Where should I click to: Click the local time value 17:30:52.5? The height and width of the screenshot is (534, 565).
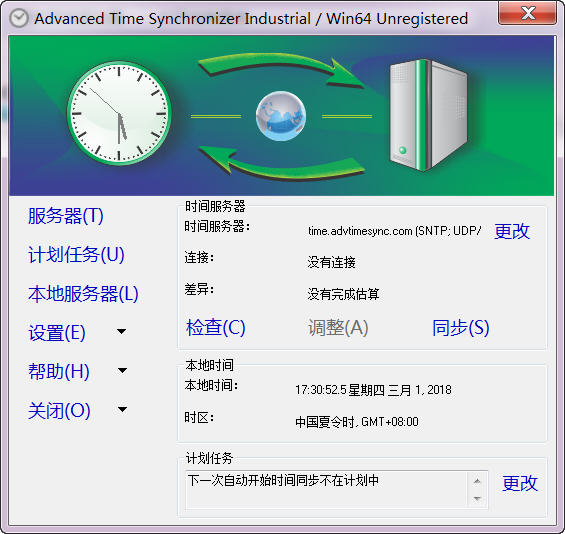[373, 390]
